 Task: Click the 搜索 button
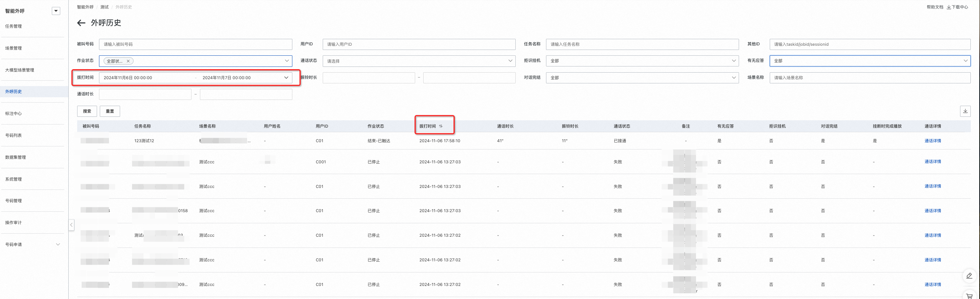[x=87, y=111]
